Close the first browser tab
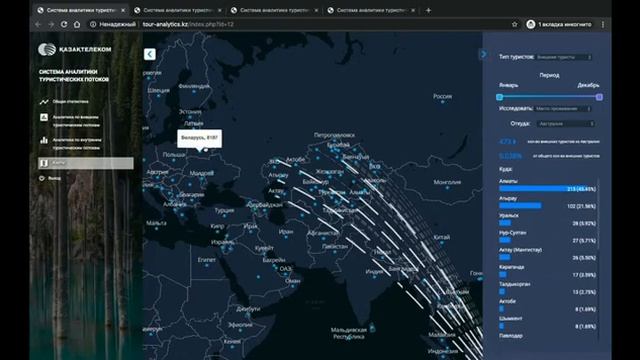640x360 pixels. (x=123, y=10)
